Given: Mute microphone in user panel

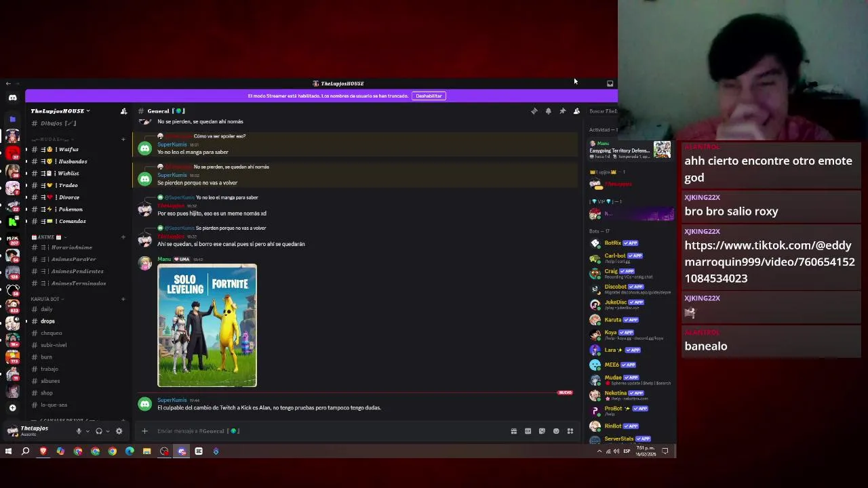Looking at the screenshot, I should (79, 431).
